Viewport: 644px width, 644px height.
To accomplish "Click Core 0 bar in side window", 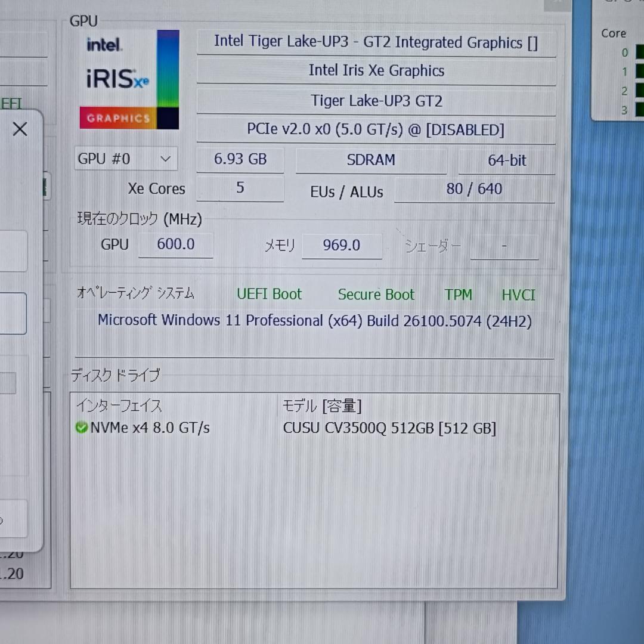I will point(639,52).
